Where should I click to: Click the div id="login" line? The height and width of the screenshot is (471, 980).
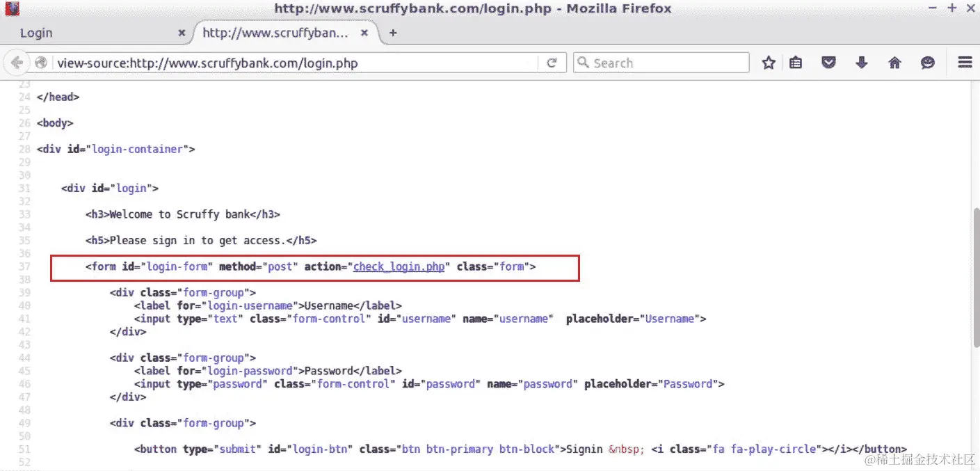pos(110,188)
